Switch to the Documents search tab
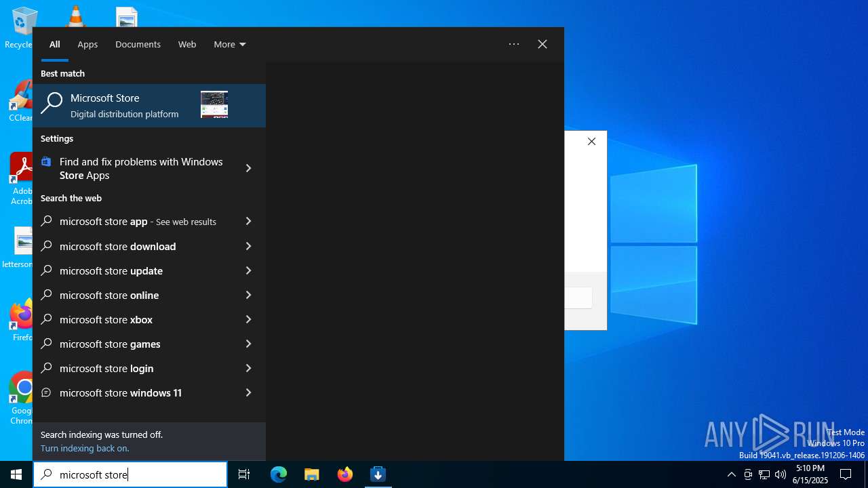Viewport: 868px width, 488px height. coord(138,44)
